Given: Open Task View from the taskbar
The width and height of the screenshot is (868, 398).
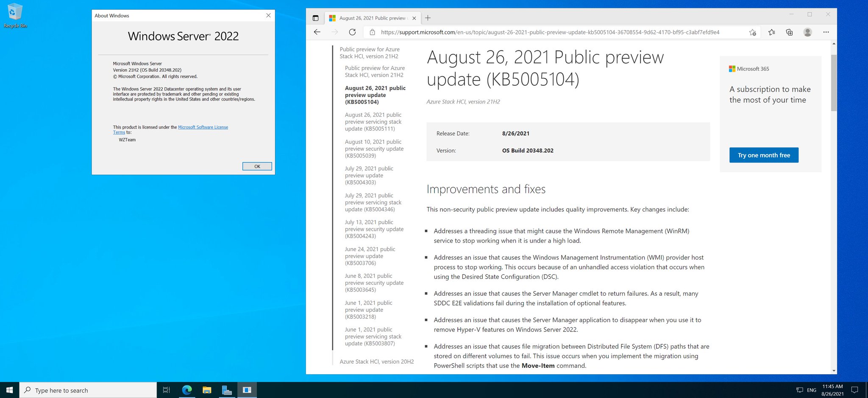Looking at the screenshot, I should click(166, 390).
